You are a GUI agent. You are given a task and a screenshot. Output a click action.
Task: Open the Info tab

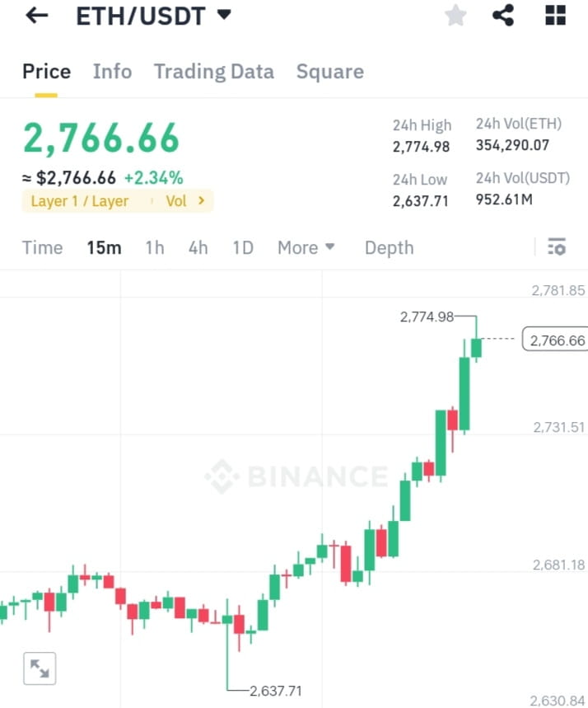point(112,72)
